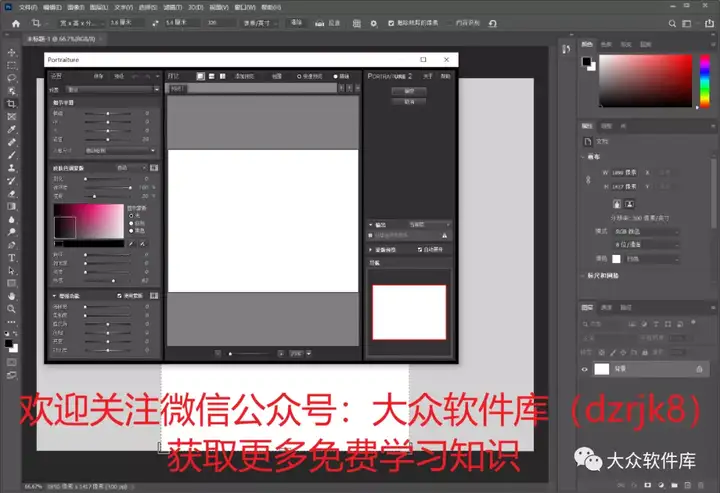This screenshot has height=493, width=720.
Task: Switch to the Channels tab
Action: [x=607, y=308]
